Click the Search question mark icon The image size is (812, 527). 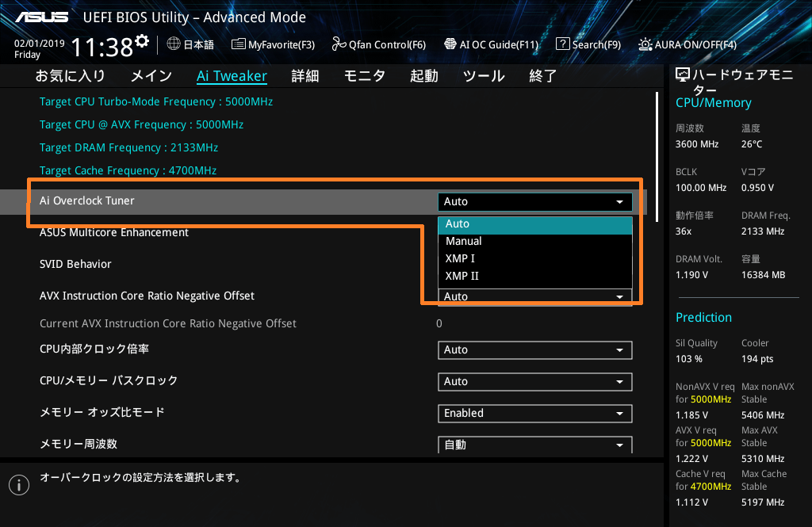coord(562,44)
